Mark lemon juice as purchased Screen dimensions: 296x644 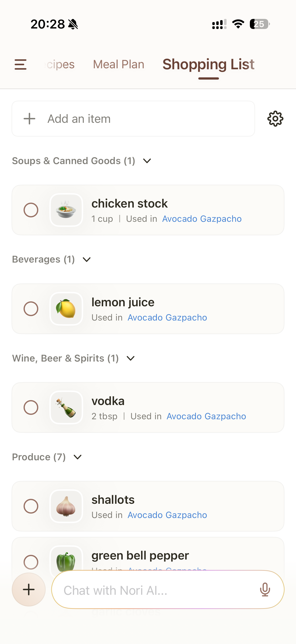(x=31, y=309)
